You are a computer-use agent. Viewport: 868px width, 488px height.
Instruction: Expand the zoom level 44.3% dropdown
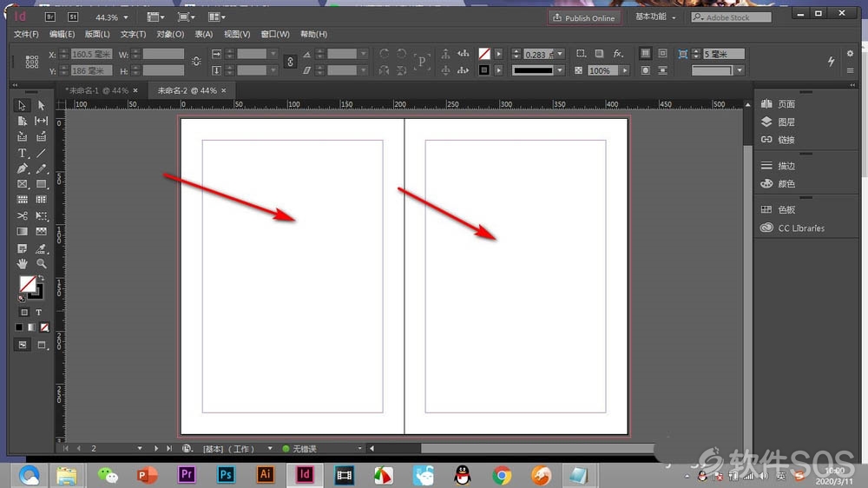(x=126, y=17)
